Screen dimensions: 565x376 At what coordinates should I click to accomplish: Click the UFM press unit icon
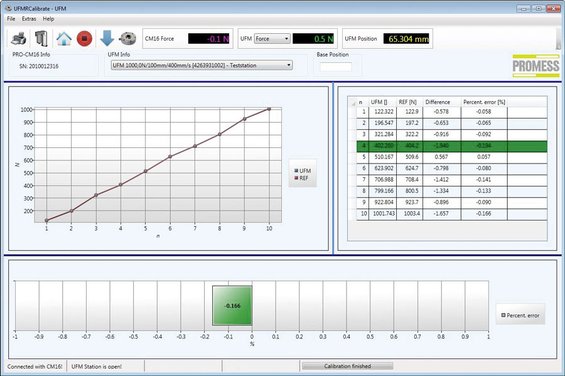41,38
